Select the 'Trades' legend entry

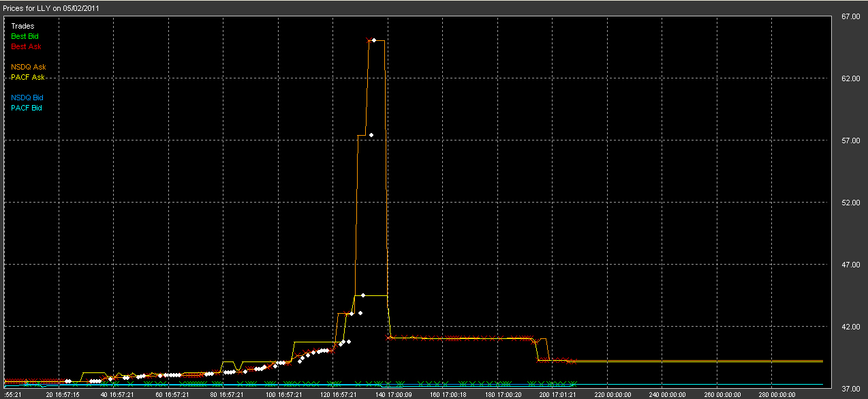coord(23,26)
